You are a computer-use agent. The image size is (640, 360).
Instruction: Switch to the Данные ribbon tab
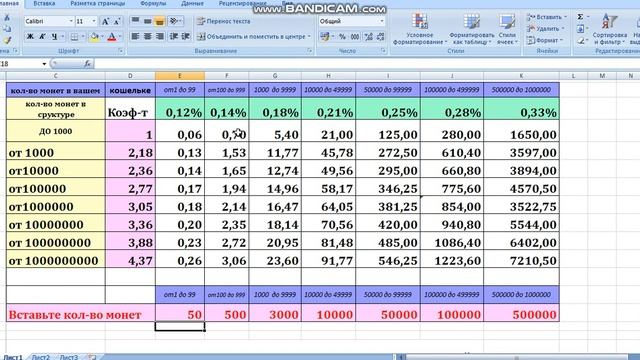pyautogui.click(x=192, y=4)
